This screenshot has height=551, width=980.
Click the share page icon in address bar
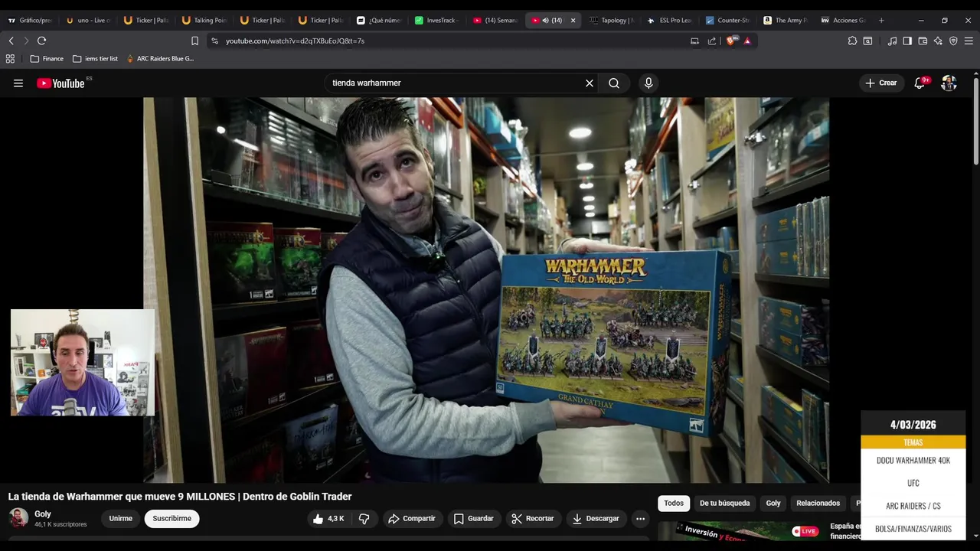[712, 41]
